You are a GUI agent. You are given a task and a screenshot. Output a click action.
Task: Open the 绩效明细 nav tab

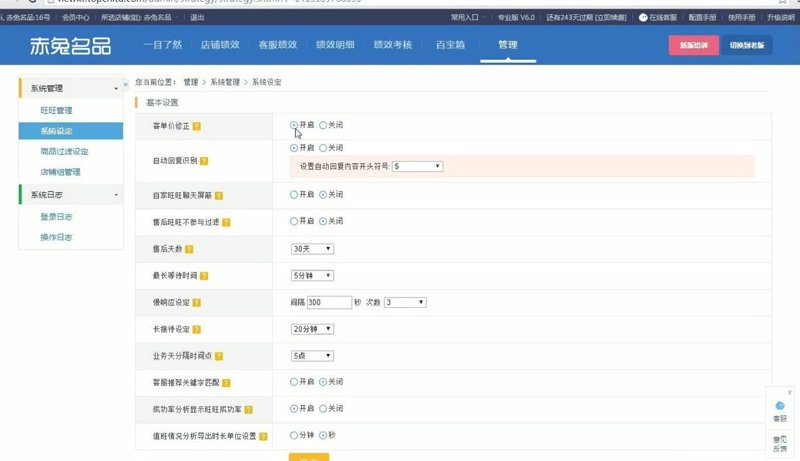click(335, 45)
